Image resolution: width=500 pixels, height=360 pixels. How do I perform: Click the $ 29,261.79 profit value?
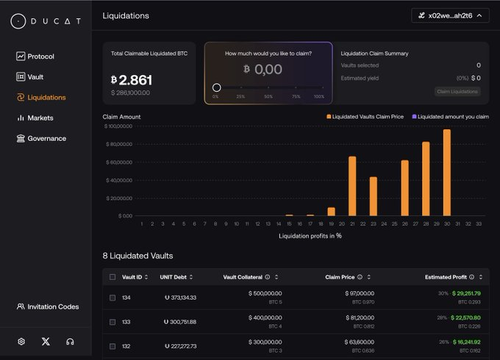[x=466, y=293]
